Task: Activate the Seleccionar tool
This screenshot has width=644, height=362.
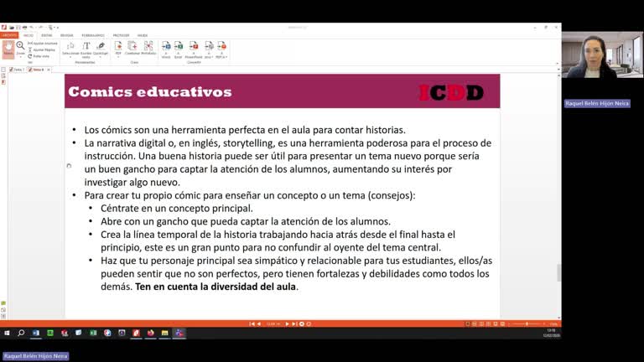Action: coord(70,49)
